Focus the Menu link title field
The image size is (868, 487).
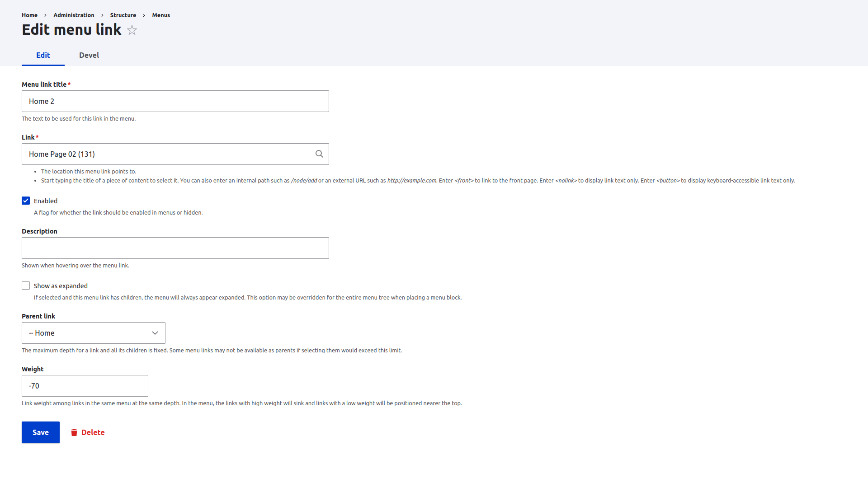[175, 101]
